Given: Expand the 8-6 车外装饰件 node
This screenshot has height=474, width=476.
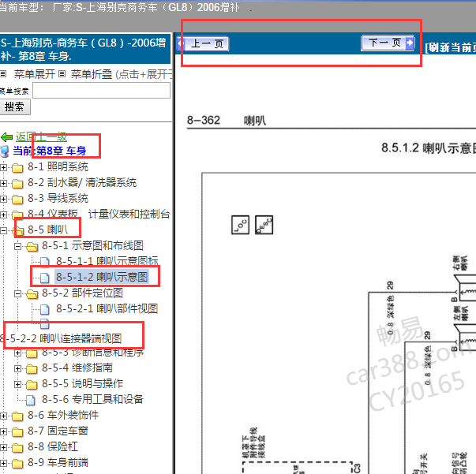Looking at the screenshot, I should coord(3,416).
